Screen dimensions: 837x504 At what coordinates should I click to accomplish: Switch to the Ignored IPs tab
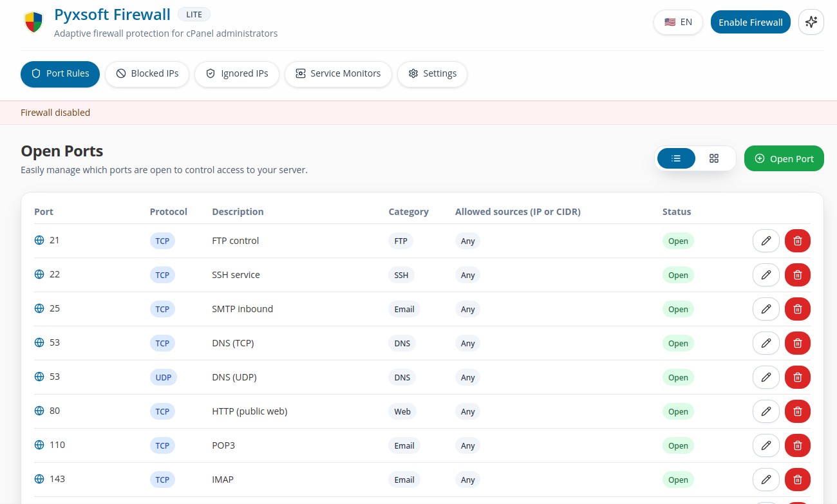click(236, 73)
